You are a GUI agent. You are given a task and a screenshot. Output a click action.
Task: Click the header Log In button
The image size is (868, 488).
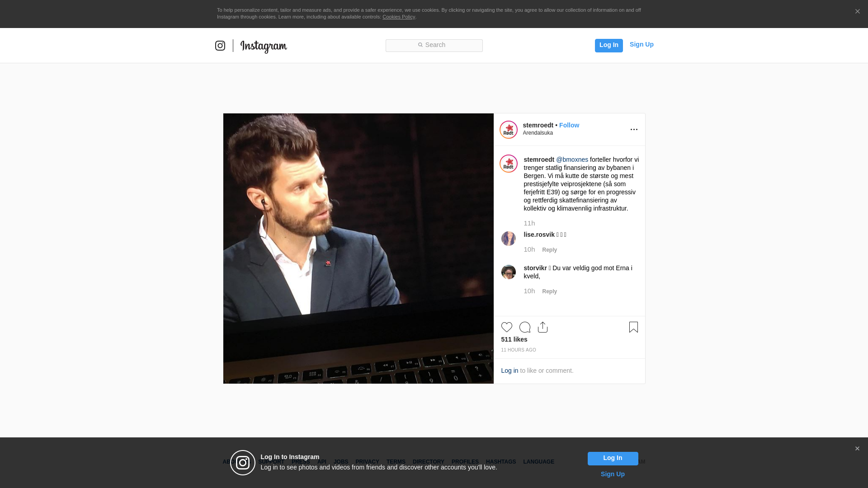[x=609, y=45]
